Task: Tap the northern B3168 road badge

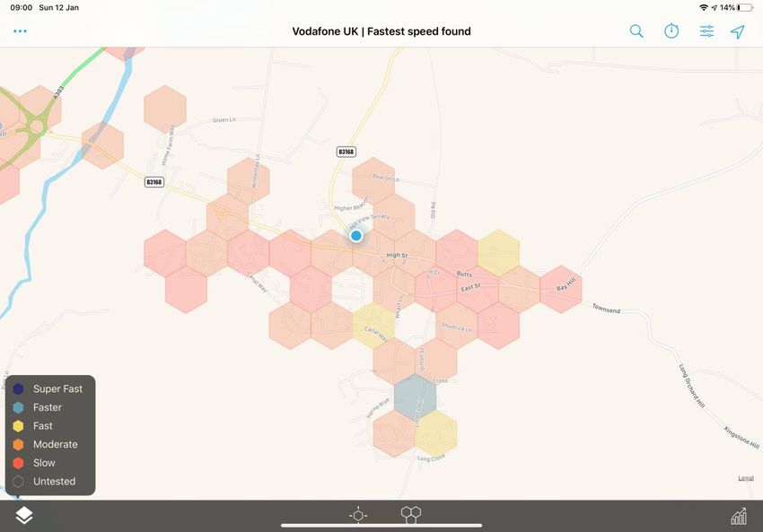Action: coord(346,152)
